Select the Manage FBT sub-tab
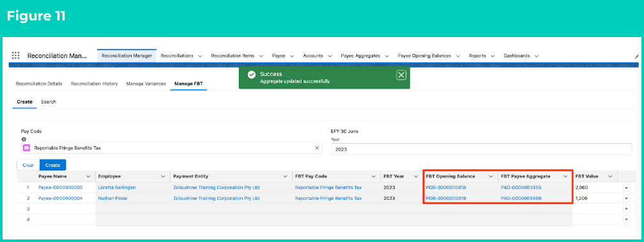Screen dimensions: 644x242 click(x=188, y=84)
